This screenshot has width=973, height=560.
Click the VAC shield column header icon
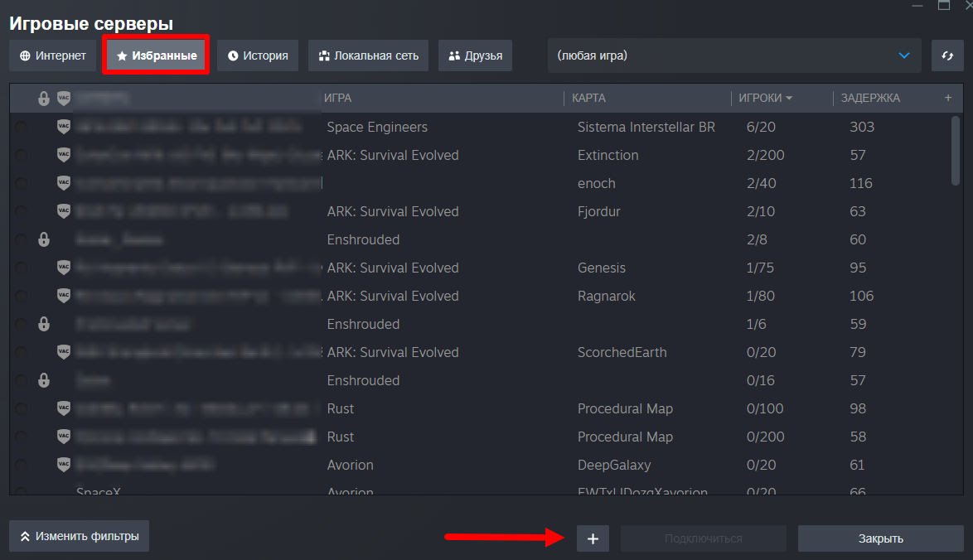(63, 98)
